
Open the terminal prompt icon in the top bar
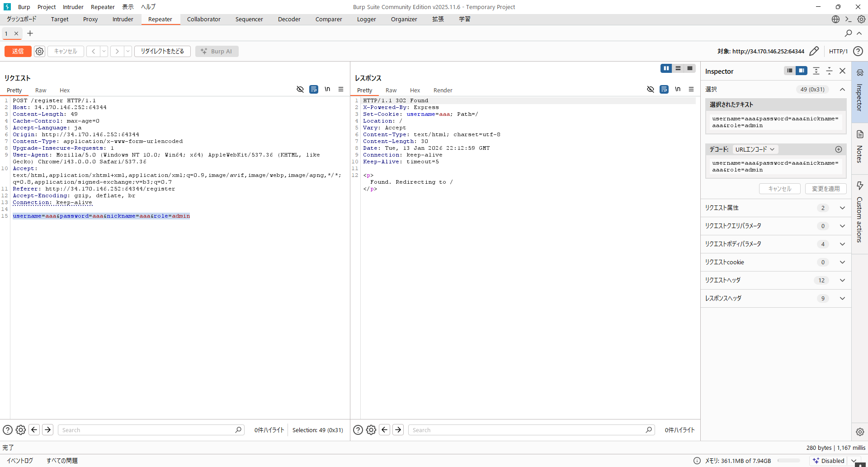click(x=848, y=19)
